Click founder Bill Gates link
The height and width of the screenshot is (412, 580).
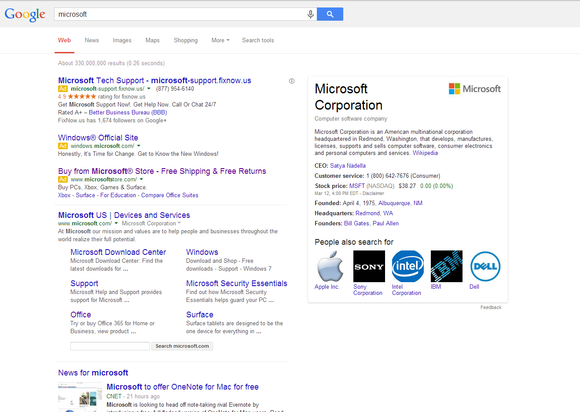point(357,223)
